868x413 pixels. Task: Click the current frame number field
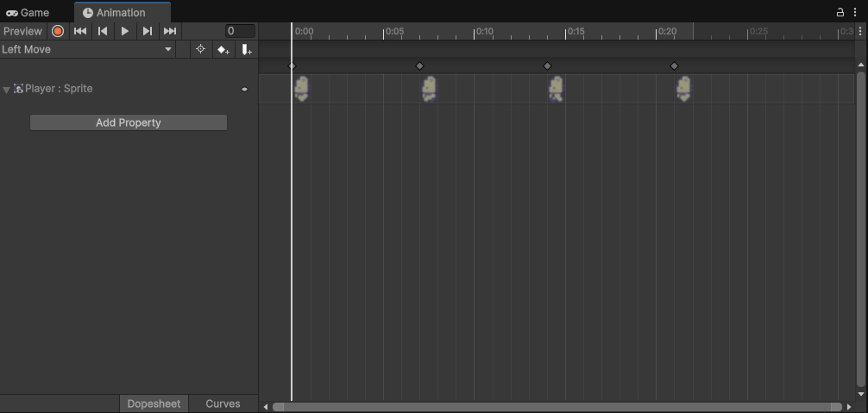click(240, 31)
